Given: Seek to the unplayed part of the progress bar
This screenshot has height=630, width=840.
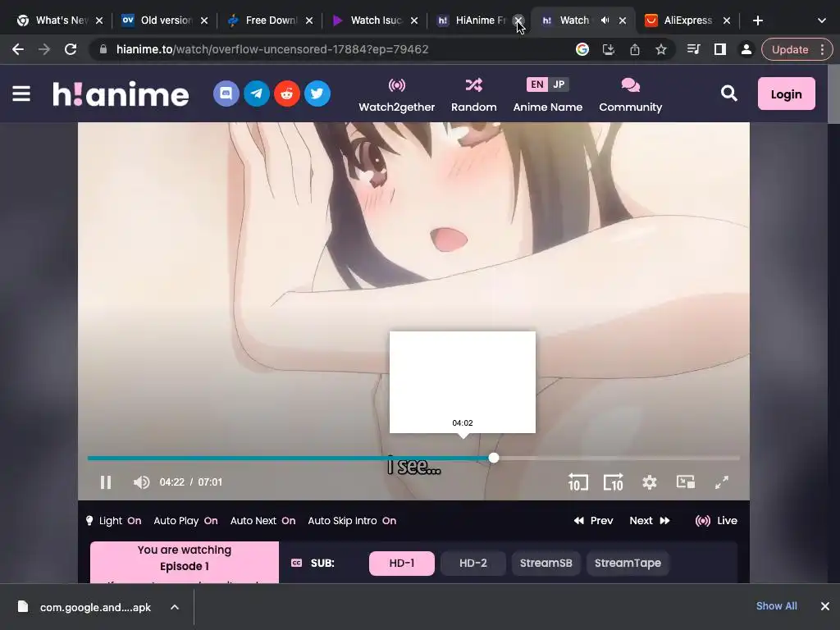Looking at the screenshot, I should [619, 458].
